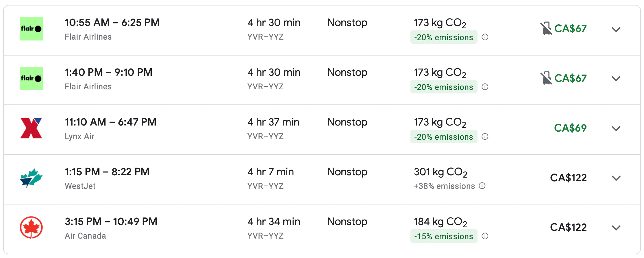The image size is (644, 258).
Task: Click no-carry-on bag icon on 10:55 AM flight
Action: pos(546,28)
